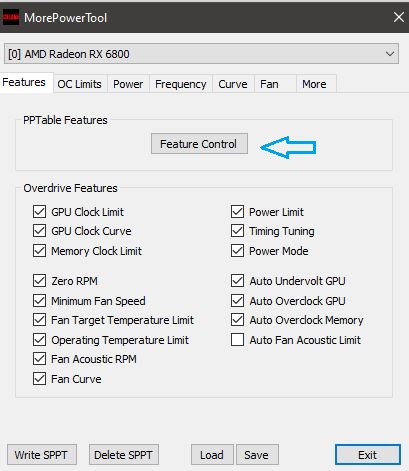Select the Curve tab
409x471 pixels.
point(233,84)
